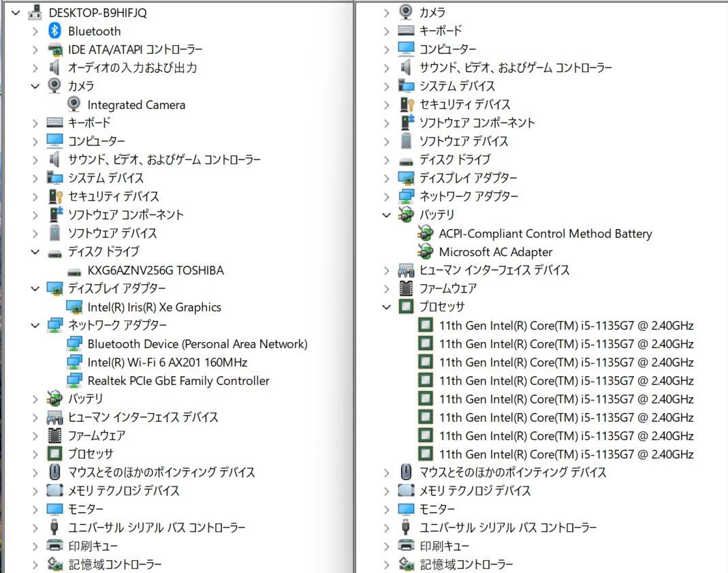Click the ユニバーサル シリアル バス icon in right pane

coord(405,527)
